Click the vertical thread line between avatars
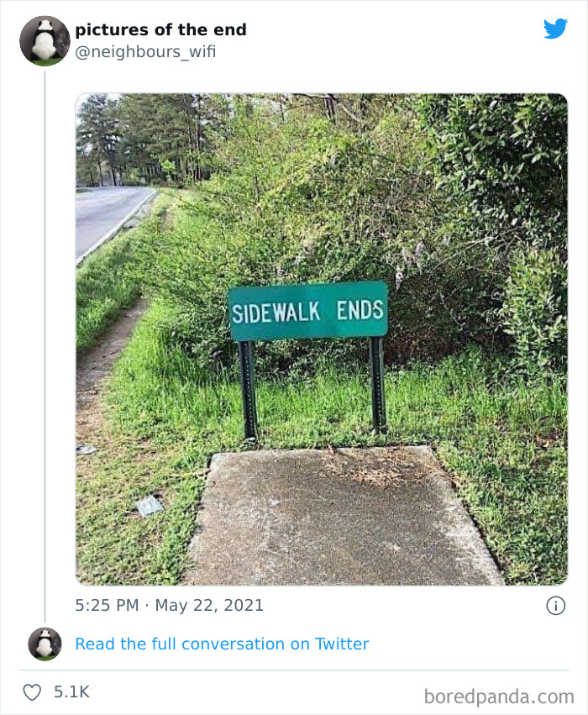The image size is (588, 715). 45,336
